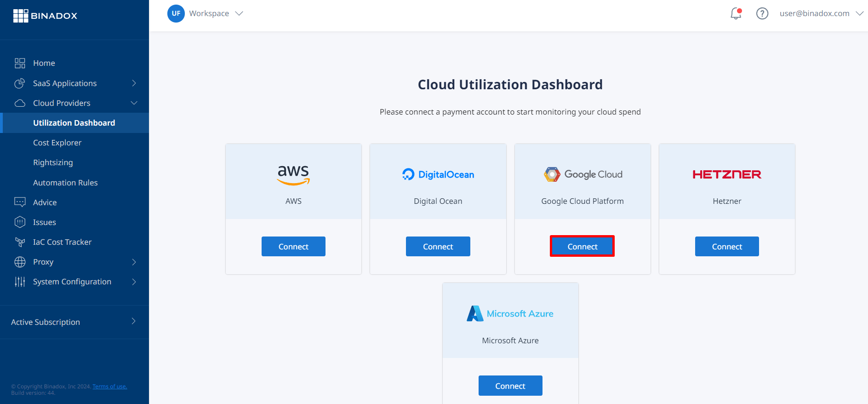This screenshot has width=868, height=404.
Task: Click the Microsoft Azure card name text
Action: pos(510,341)
